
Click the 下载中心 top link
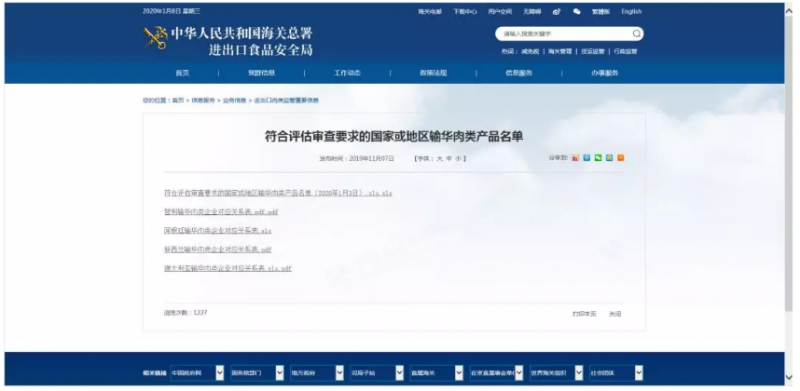(465, 12)
